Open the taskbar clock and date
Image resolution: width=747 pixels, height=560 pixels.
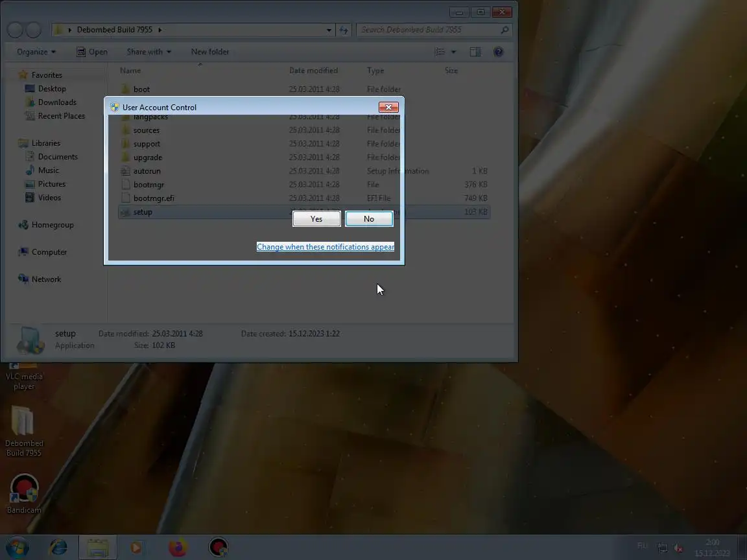point(712,548)
